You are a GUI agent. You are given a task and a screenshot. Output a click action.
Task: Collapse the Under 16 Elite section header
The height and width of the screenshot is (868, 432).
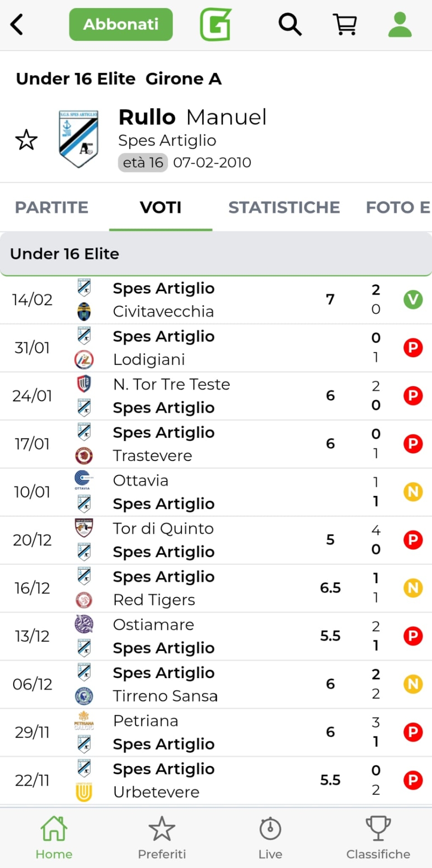point(216,254)
